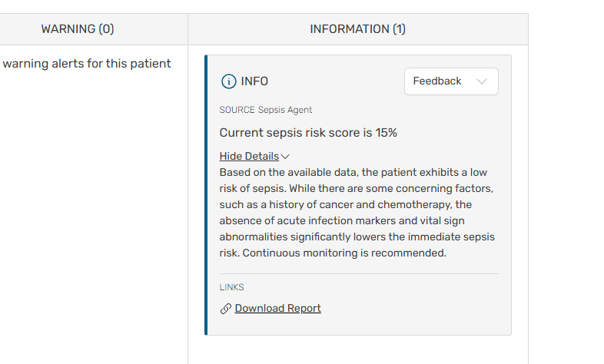The width and height of the screenshot is (604, 364).
Task: Click the info circle icon
Action: click(228, 81)
